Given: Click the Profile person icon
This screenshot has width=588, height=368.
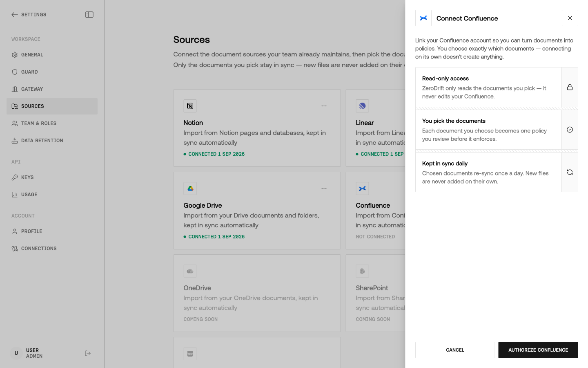Looking at the screenshot, I should (15, 231).
